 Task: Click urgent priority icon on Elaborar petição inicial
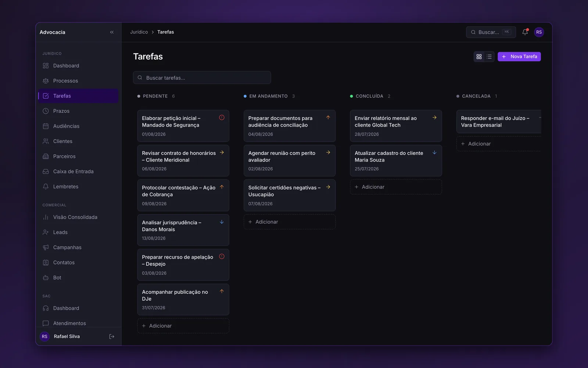point(222,117)
